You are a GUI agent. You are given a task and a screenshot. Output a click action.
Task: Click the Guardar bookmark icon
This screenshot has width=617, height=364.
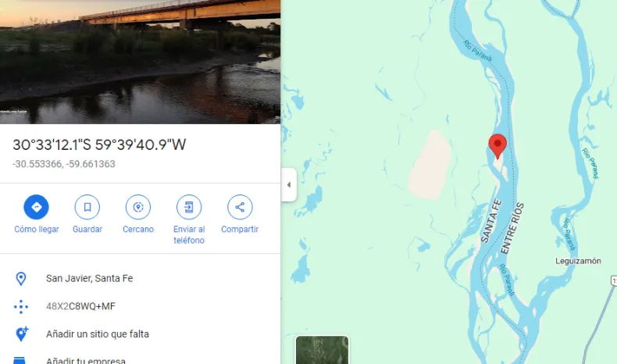(x=87, y=207)
